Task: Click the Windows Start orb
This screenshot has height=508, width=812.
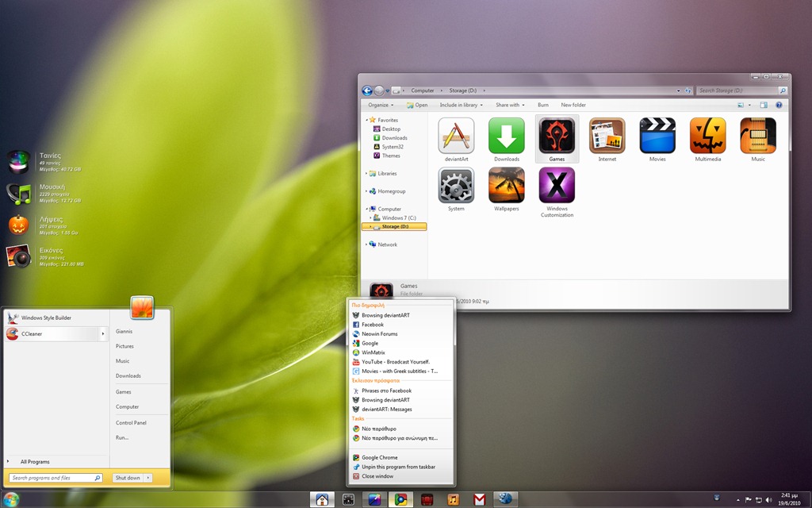Action: (x=11, y=500)
